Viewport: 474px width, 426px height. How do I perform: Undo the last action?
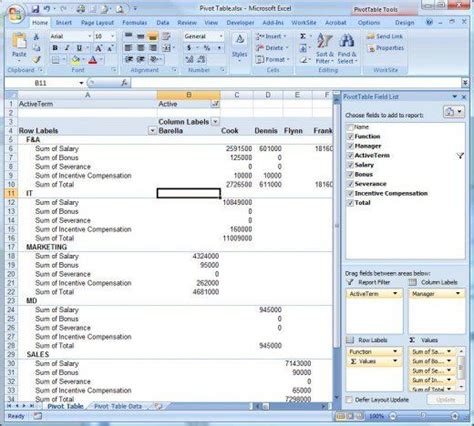tap(47, 9)
